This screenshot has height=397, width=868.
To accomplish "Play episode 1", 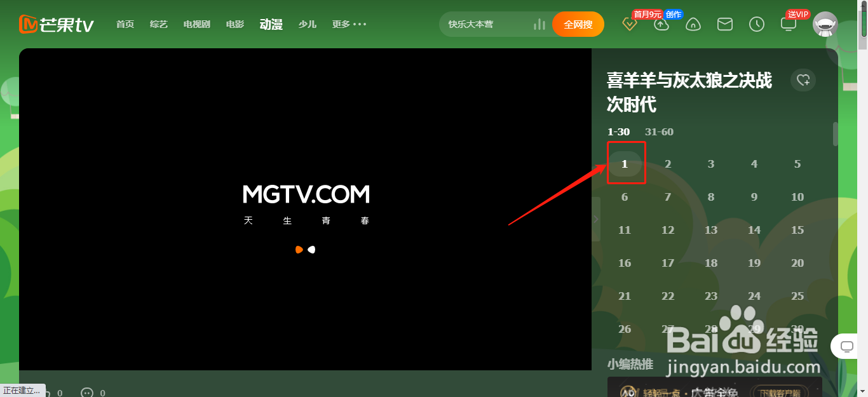I will click(625, 164).
